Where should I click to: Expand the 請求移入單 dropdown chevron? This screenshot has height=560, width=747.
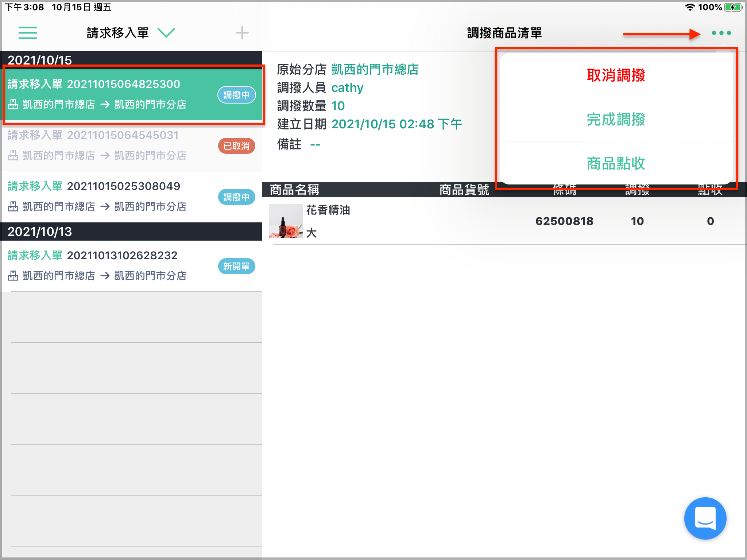point(166,33)
